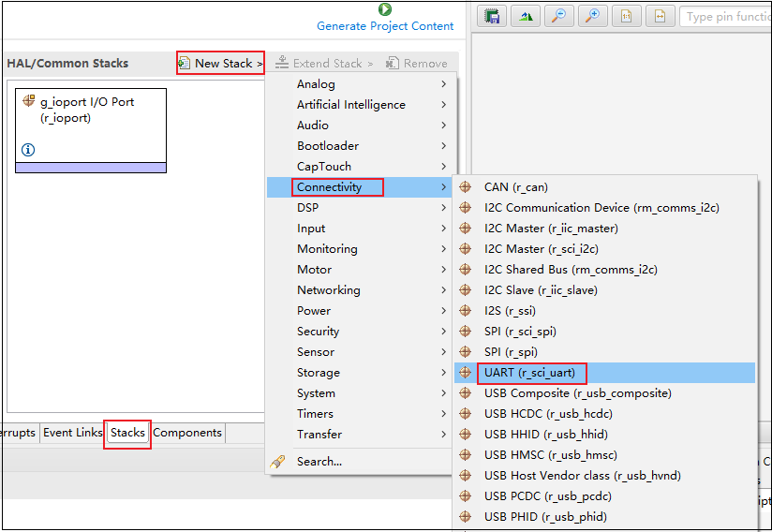Click Search... in the stack menu
The height and width of the screenshot is (532, 772).
[x=319, y=462]
